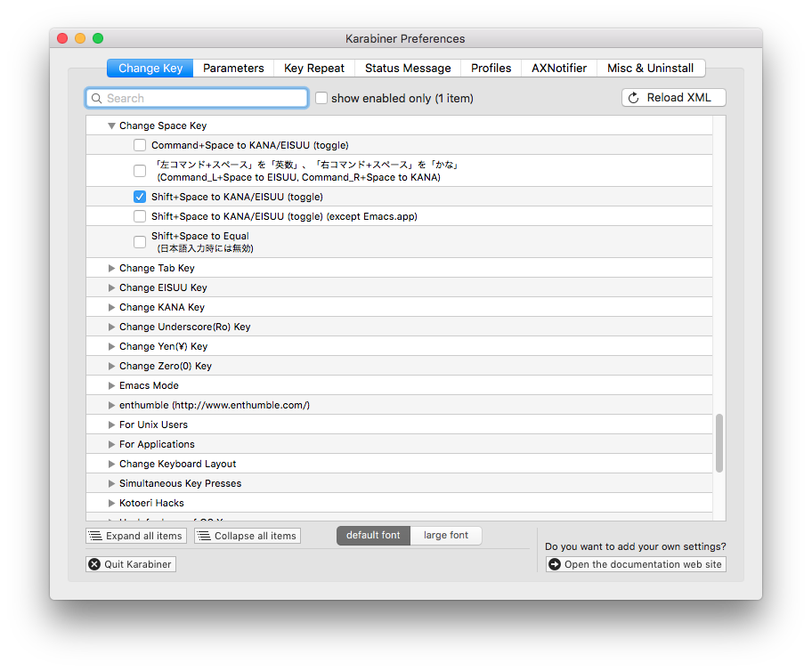This screenshot has height=671, width=812.
Task: Click the Reload XML refresh icon
Action: point(634,98)
